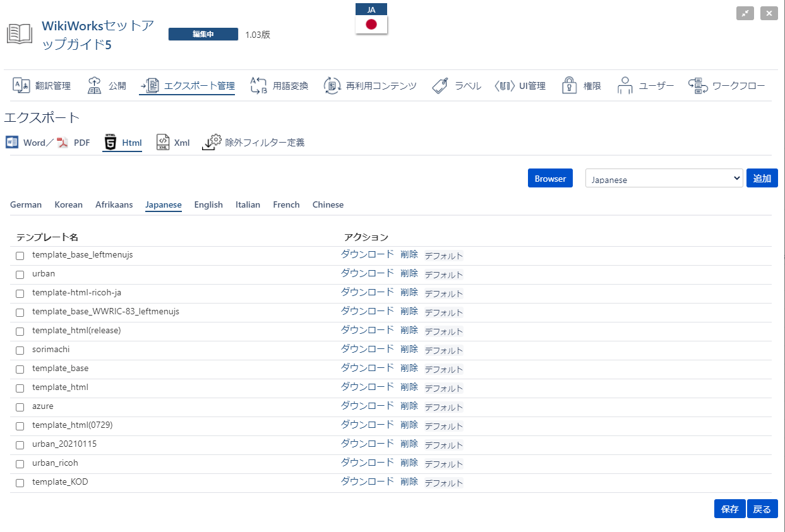Delete the template_base template
785x532 pixels.
point(409,368)
